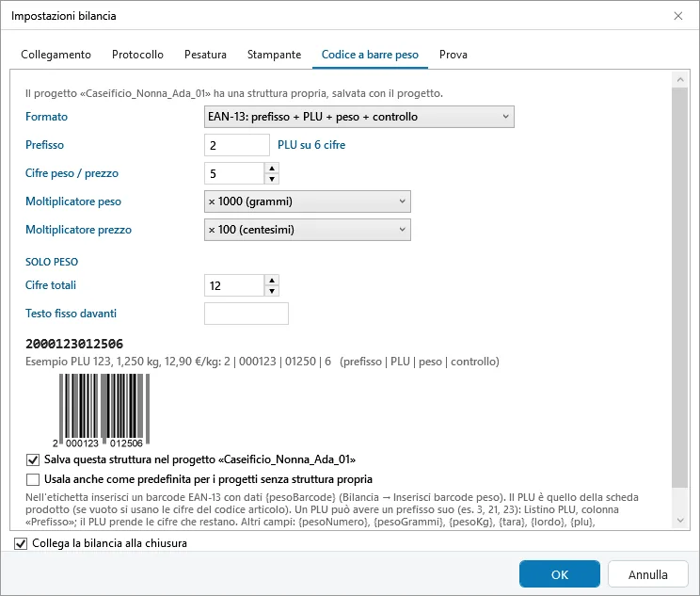
Task: Confirm with the OK button
Action: [560, 574]
